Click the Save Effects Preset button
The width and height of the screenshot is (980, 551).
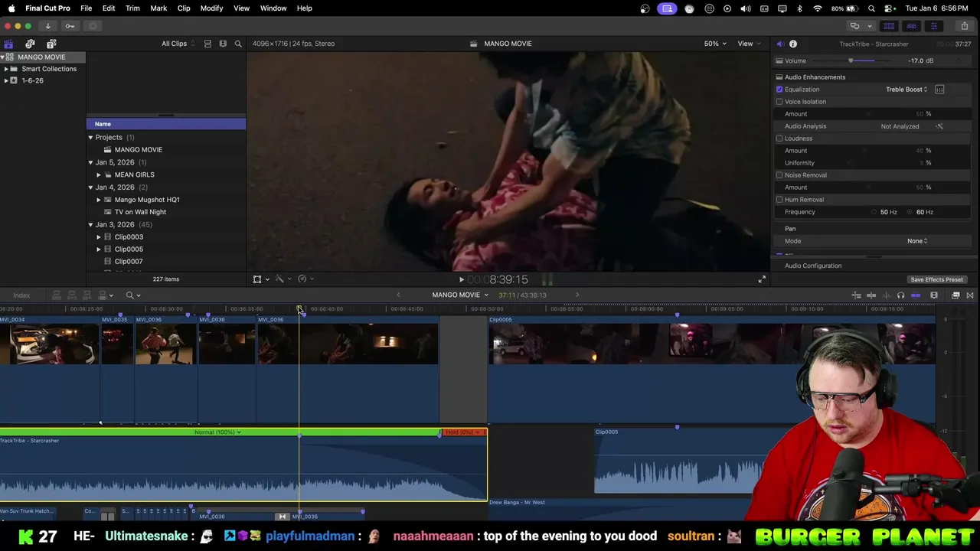pyautogui.click(x=936, y=280)
